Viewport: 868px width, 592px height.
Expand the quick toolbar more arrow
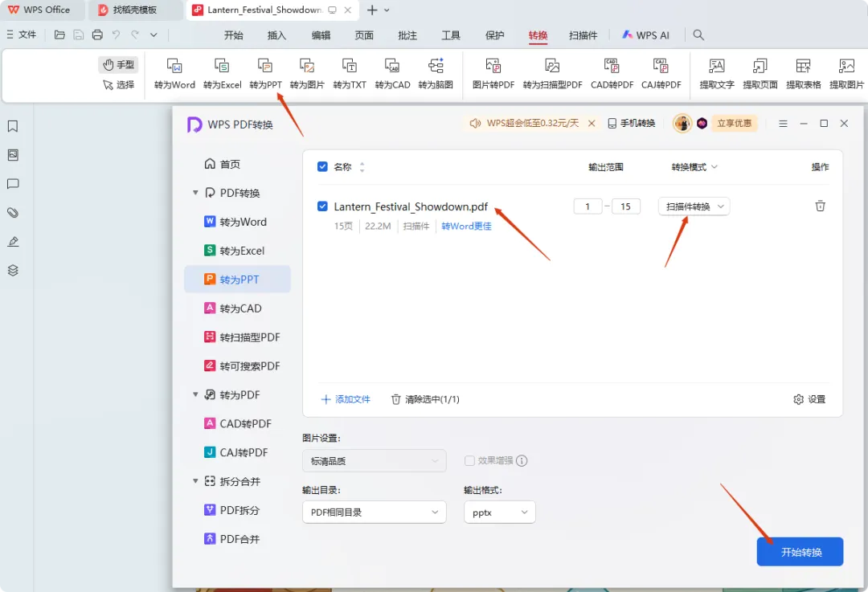154,35
